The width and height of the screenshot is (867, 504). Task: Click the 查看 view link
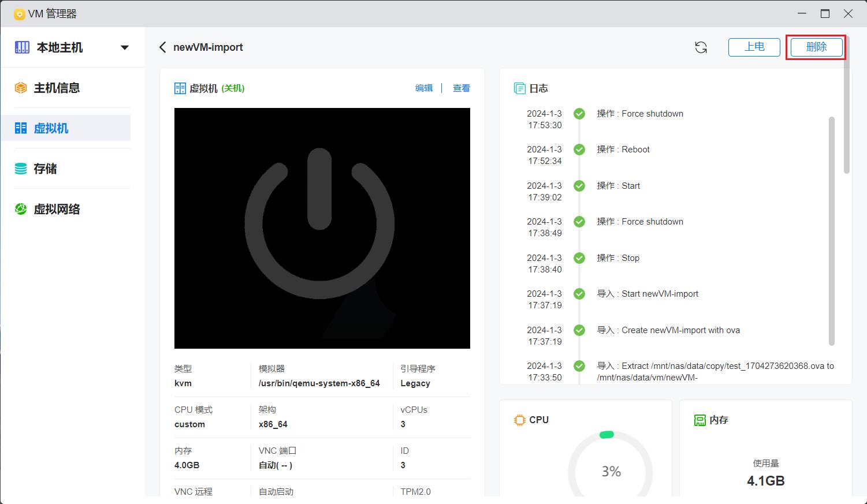point(462,88)
